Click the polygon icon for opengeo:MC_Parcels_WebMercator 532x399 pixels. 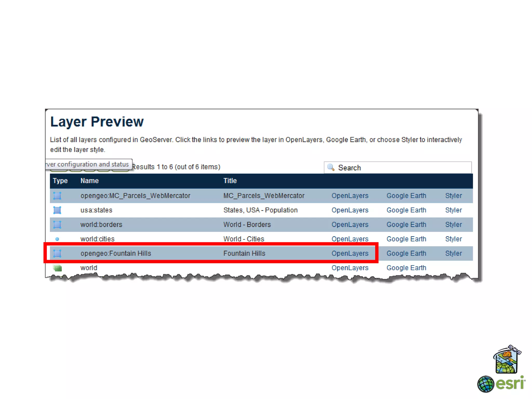[x=57, y=196]
